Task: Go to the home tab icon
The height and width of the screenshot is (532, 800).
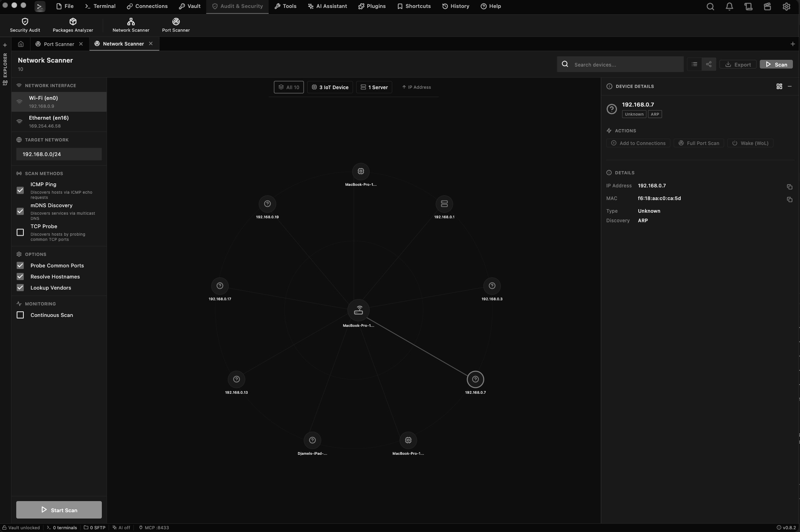Action: [x=21, y=44]
